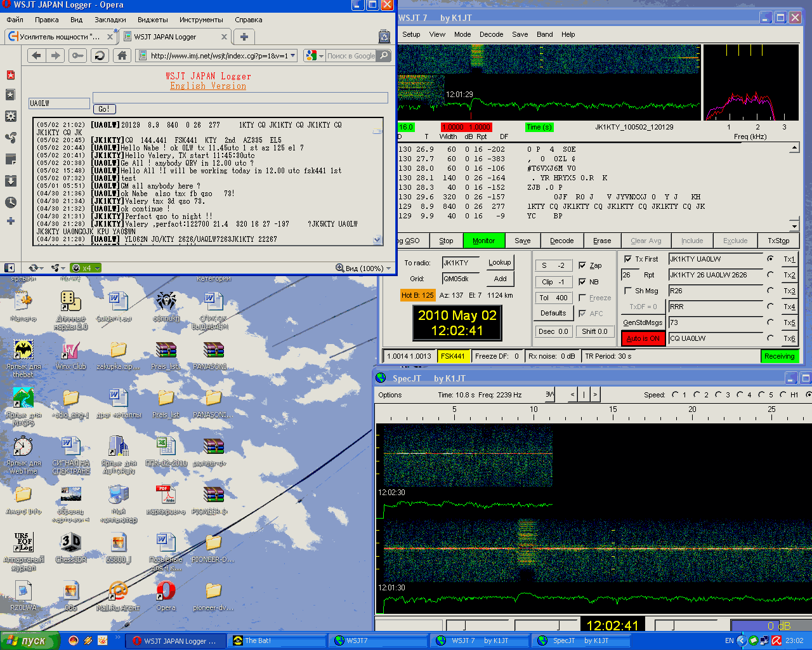Toggle Opera sidebar panel button
812x650 pixels.
(x=10, y=268)
